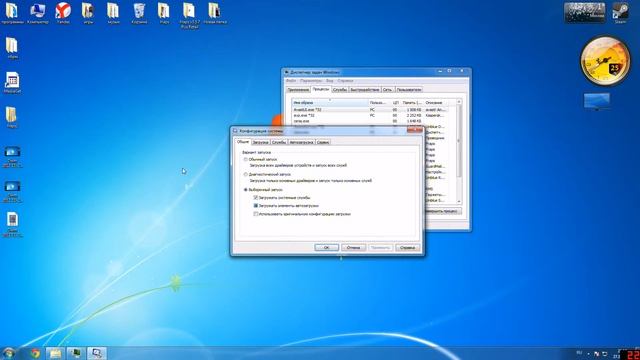Screen dimensions: 640x360
Task: Activate the Task Manager taskbar button
Action: [76, 353]
